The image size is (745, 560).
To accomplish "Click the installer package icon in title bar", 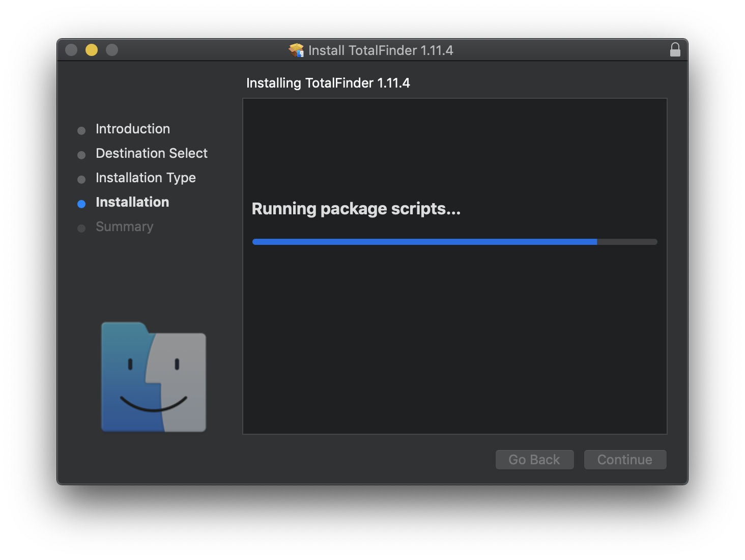I will pyautogui.click(x=296, y=50).
